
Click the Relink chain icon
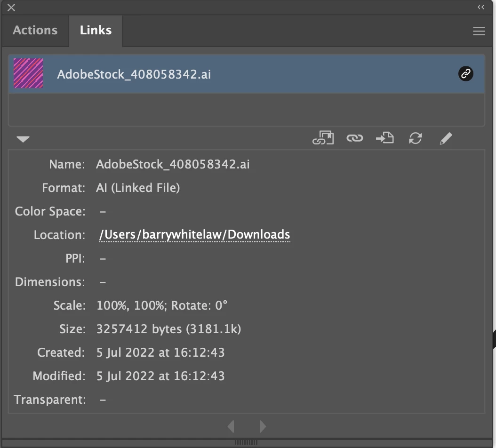[355, 138]
